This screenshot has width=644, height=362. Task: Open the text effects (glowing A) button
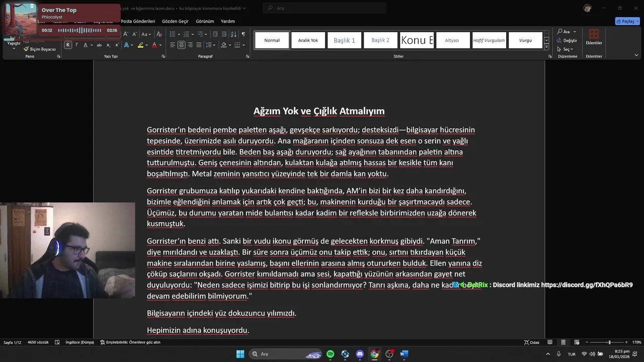(126, 45)
